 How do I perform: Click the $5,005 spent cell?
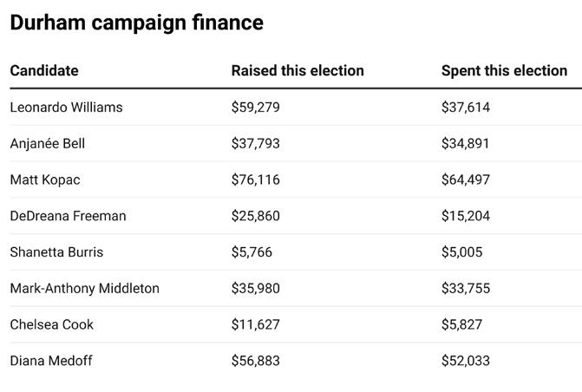[461, 252]
